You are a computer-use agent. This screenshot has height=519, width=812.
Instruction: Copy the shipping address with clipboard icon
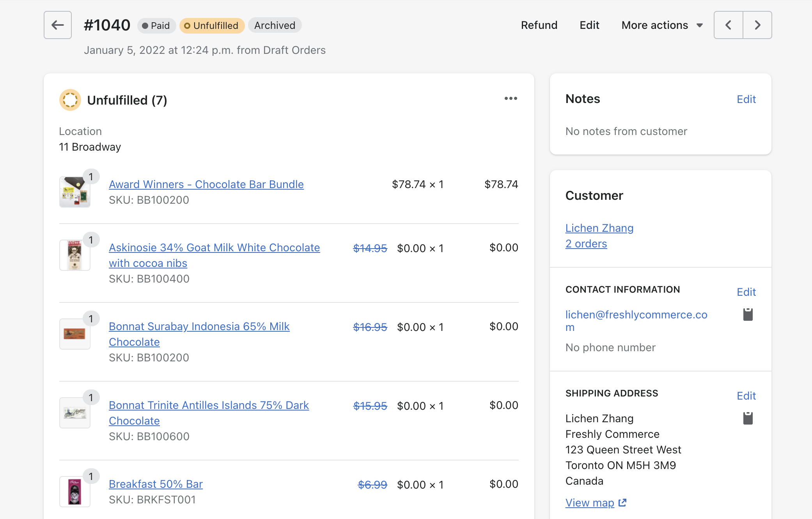[748, 418]
